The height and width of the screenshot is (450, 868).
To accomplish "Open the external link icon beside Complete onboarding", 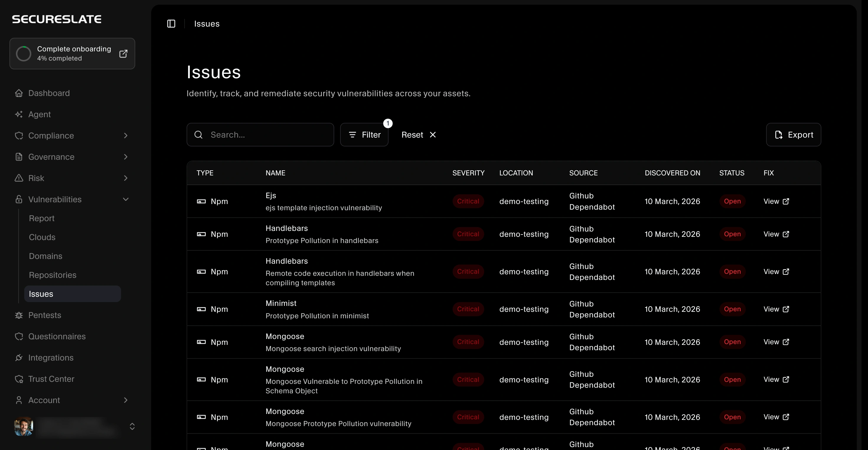I will [x=123, y=54].
